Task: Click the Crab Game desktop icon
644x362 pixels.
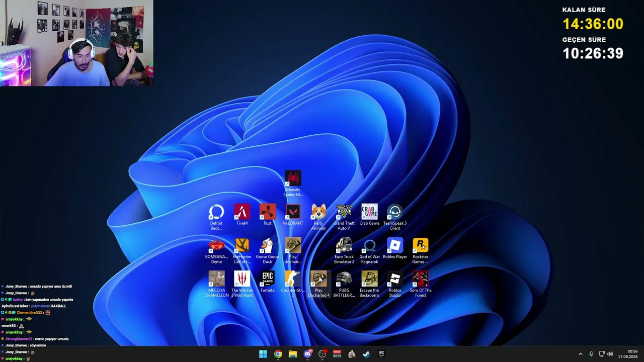Action: click(369, 215)
